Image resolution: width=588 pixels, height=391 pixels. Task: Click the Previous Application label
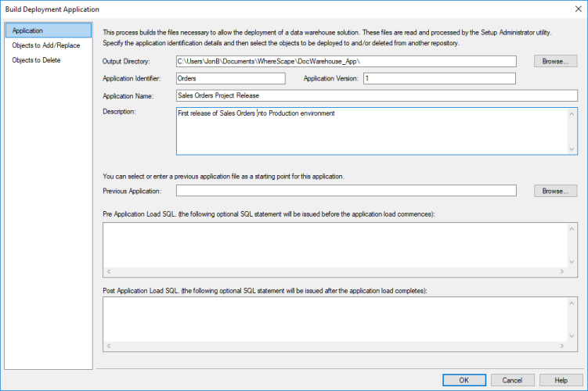tap(132, 191)
